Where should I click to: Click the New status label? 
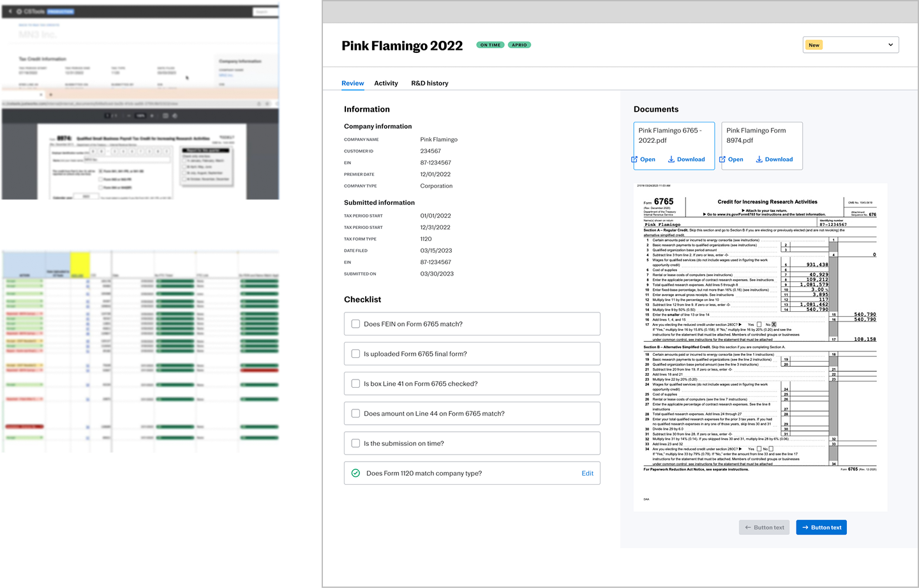point(814,45)
